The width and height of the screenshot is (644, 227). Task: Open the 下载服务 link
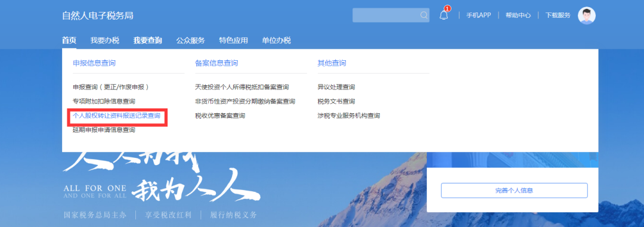click(x=558, y=15)
